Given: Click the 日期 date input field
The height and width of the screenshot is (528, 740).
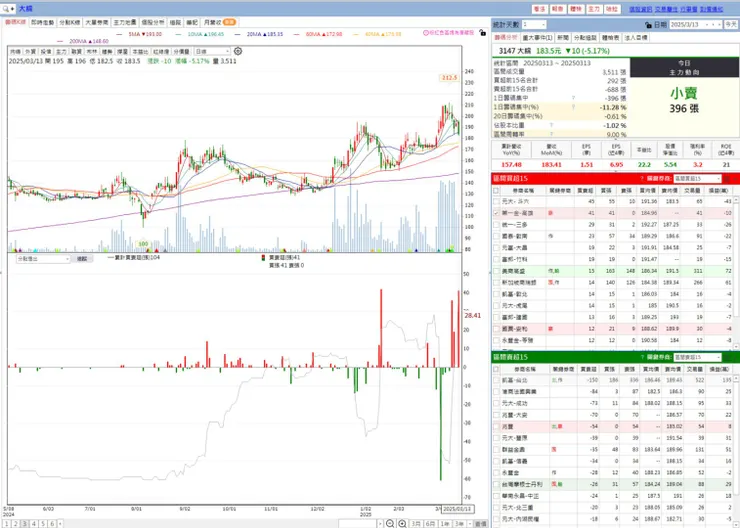Looking at the screenshot, I should pos(696,24).
